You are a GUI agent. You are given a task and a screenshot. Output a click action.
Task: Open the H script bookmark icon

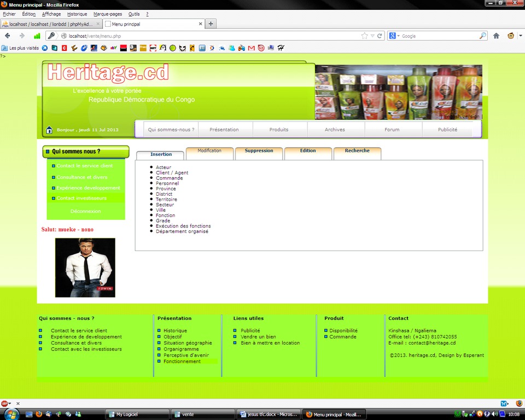(281, 48)
